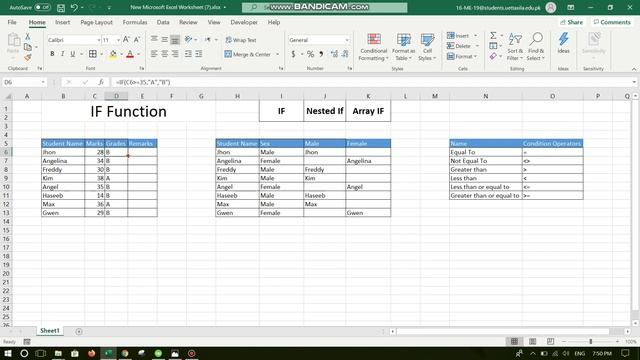Click the Cut scissors icon

coord(28,37)
